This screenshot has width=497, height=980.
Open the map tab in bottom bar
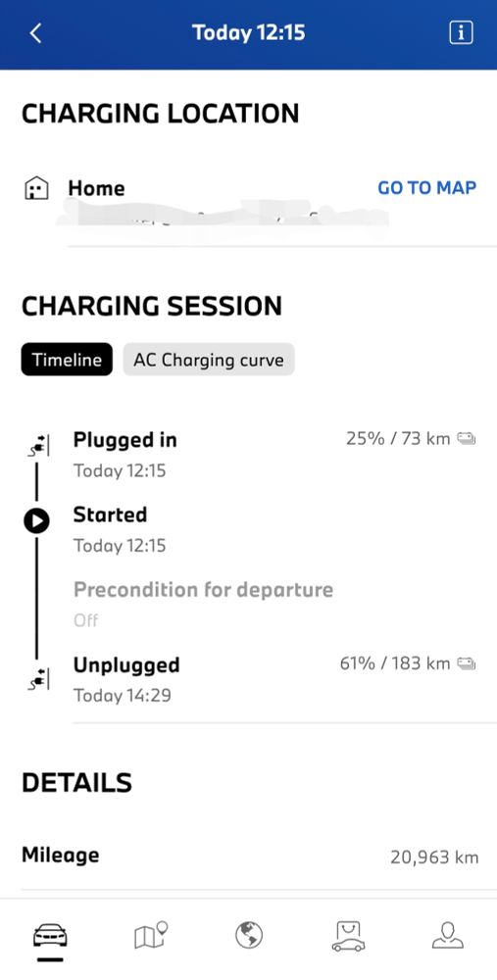pos(151,936)
